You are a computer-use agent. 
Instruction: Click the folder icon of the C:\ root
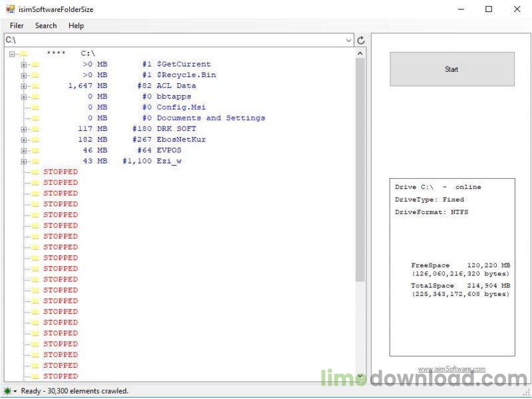pos(23,53)
